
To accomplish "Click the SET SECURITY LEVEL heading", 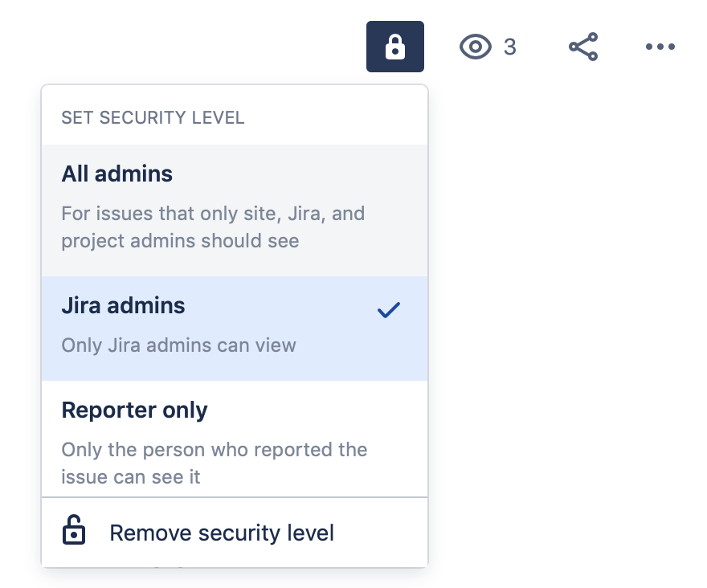I will 153,118.
